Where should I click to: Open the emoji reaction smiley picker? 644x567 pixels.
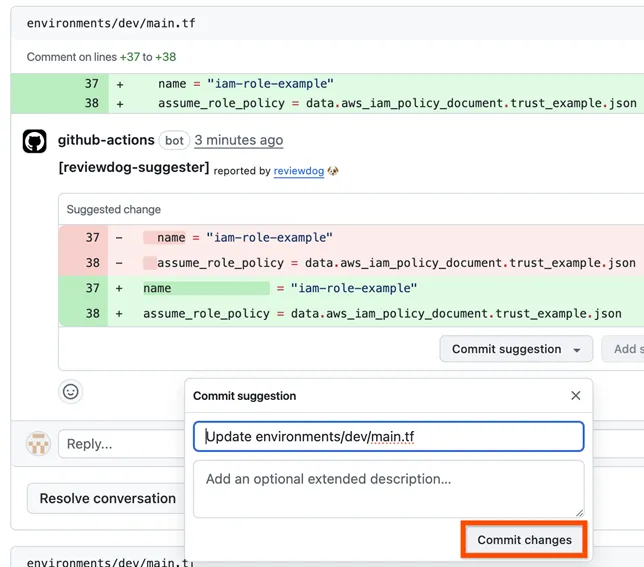coord(70,391)
